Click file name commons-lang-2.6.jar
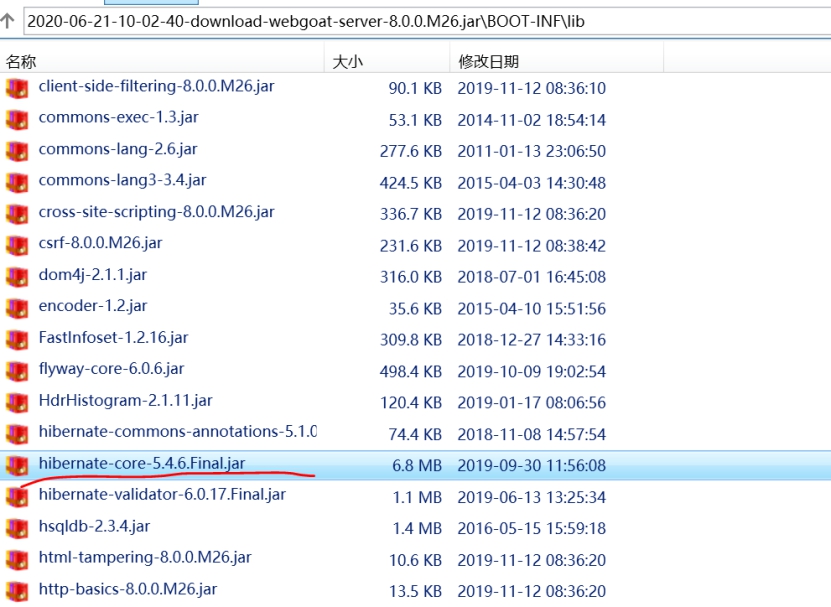 [118, 149]
